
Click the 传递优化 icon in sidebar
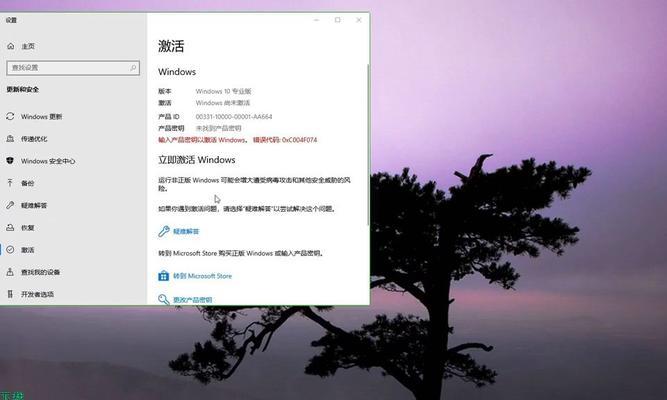point(10,139)
